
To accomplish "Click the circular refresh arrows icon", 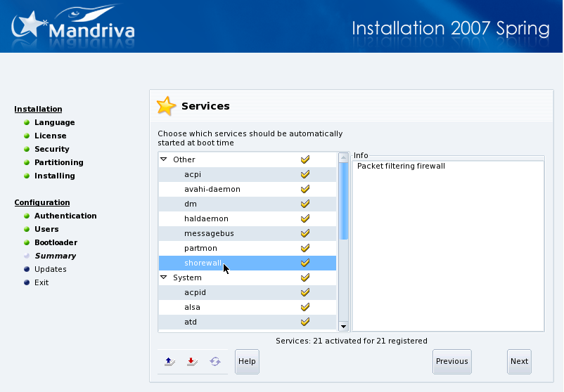I will click(x=214, y=362).
